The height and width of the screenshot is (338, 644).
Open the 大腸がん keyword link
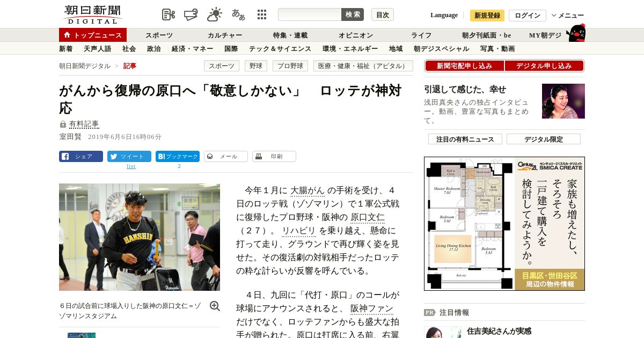[x=308, y=190]
